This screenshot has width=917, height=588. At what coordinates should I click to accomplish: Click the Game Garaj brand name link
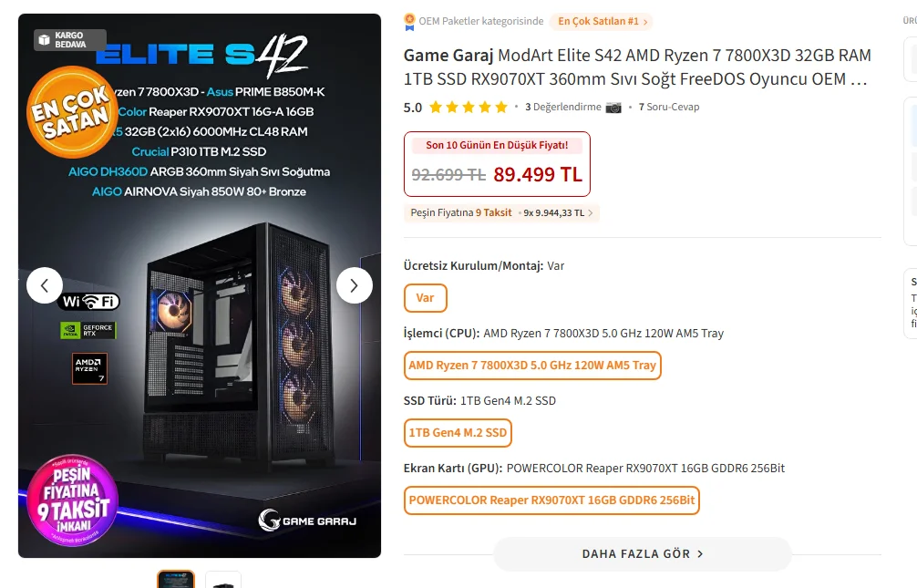pyautogui.click(x=448, y=56)
